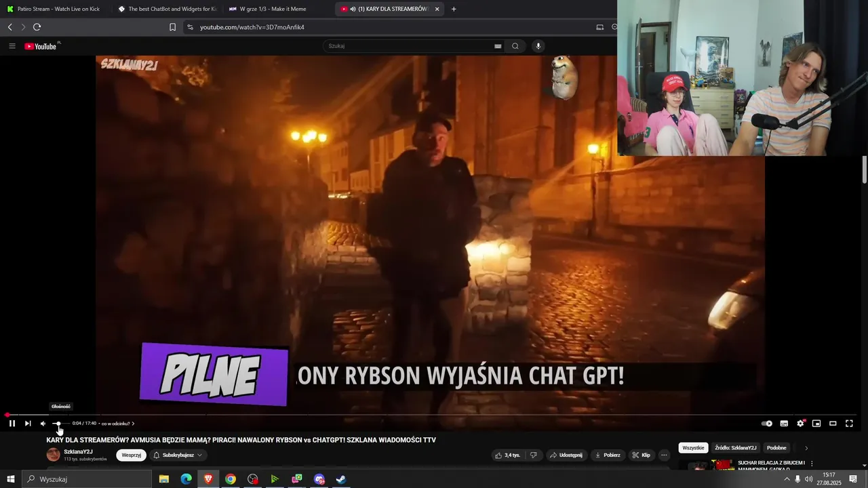Click the Pobierz download button

pyautogui.click(x=608, y=455)
